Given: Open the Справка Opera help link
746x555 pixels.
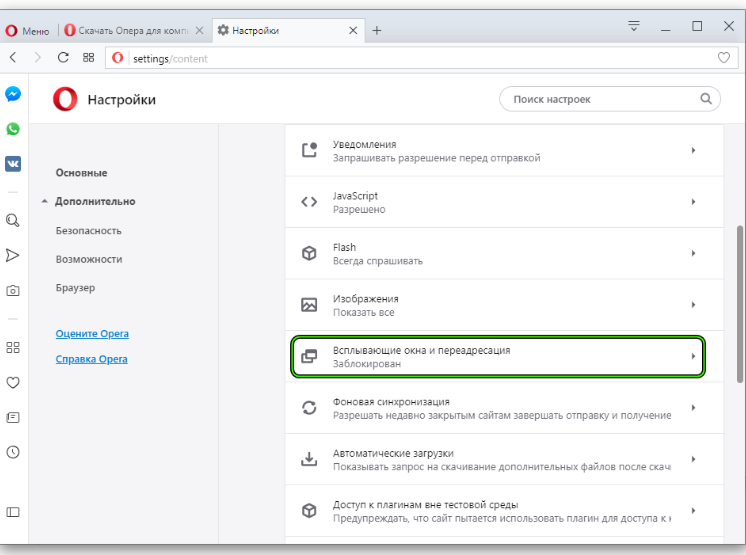Looking at the screenshot, I should coord(92,359).
